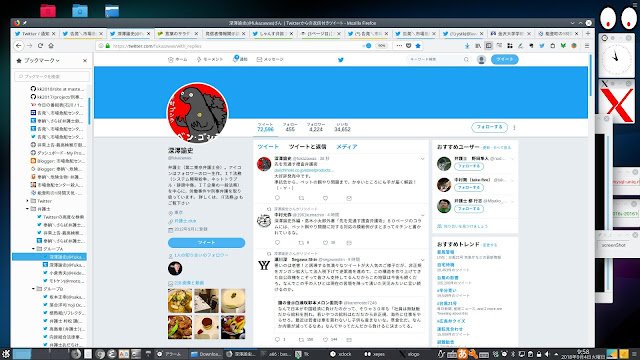Screen dimensions: 640x360
Task: Switch to the Twitter / 通知 tab
Action: (x=36, y=33)
